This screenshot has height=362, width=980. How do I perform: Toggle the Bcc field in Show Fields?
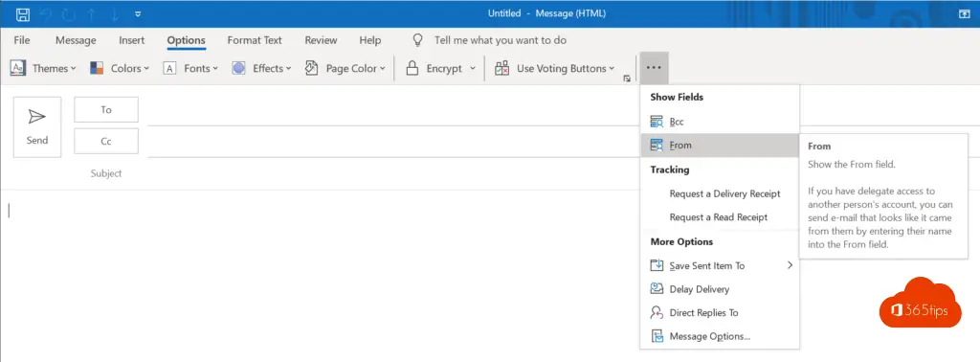point(720,122)
